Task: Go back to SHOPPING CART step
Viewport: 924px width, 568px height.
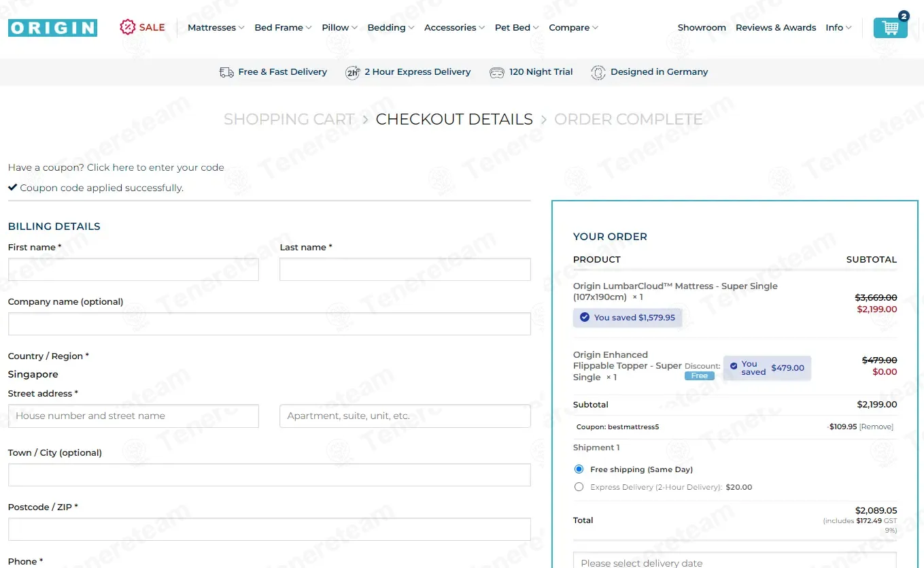Action: [290, 119]
